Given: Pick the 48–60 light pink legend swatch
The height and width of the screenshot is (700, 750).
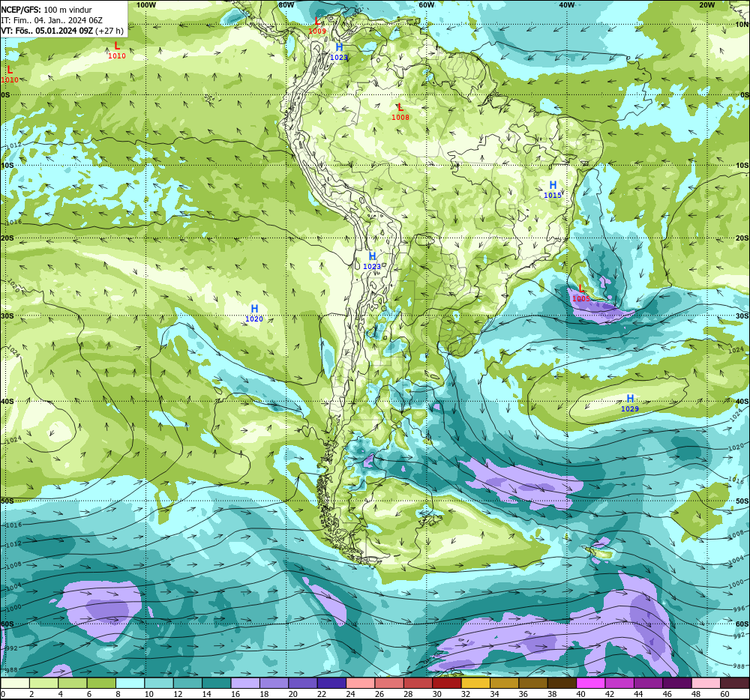Looking at the screenshot, I should coord(706,683).
